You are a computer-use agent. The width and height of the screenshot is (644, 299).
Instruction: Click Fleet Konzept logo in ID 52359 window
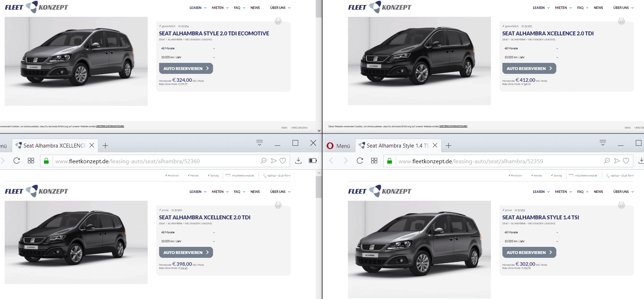[380, 191]
